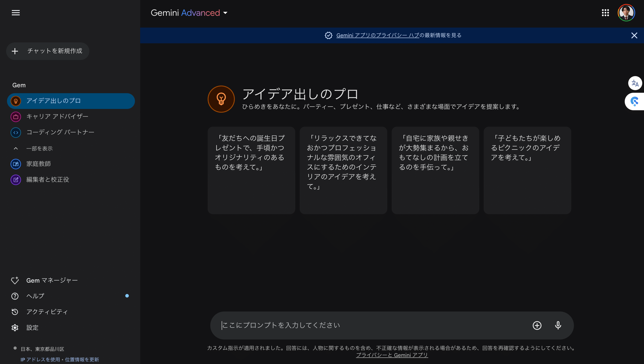Dismiss the privacy hub banner
The image size is (644, 364).
pyautogui.click(x=634, y=35)
